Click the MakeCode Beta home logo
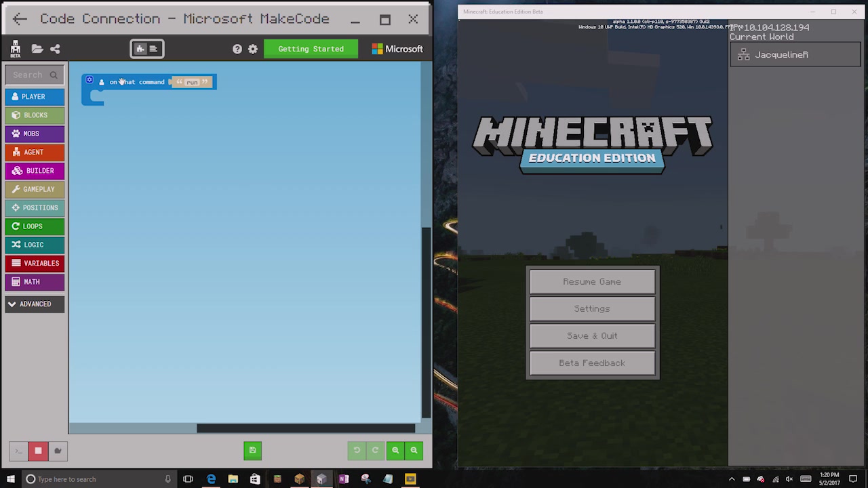This screenshot has width=868, height=488. pos(16,49)
